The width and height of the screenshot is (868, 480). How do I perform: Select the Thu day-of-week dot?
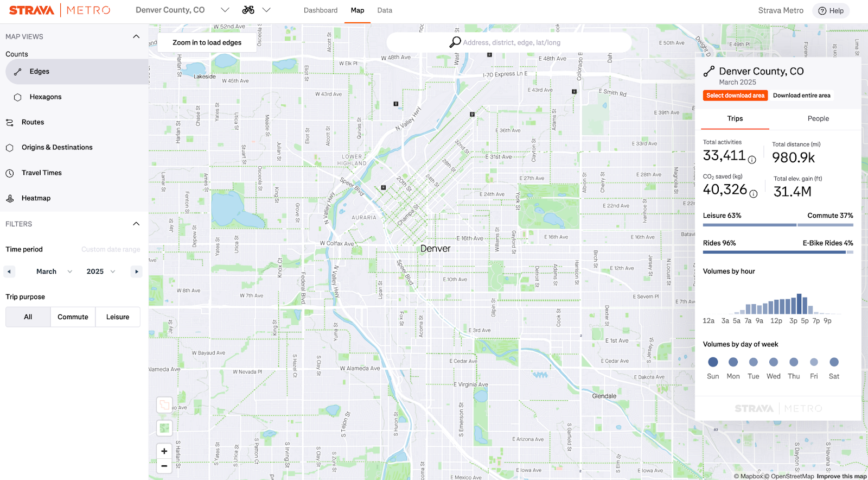click(x=794, y=362)
